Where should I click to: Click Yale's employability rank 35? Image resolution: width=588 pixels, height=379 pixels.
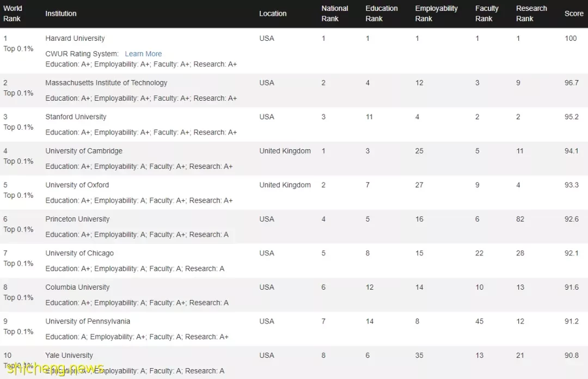coord(419,356)
